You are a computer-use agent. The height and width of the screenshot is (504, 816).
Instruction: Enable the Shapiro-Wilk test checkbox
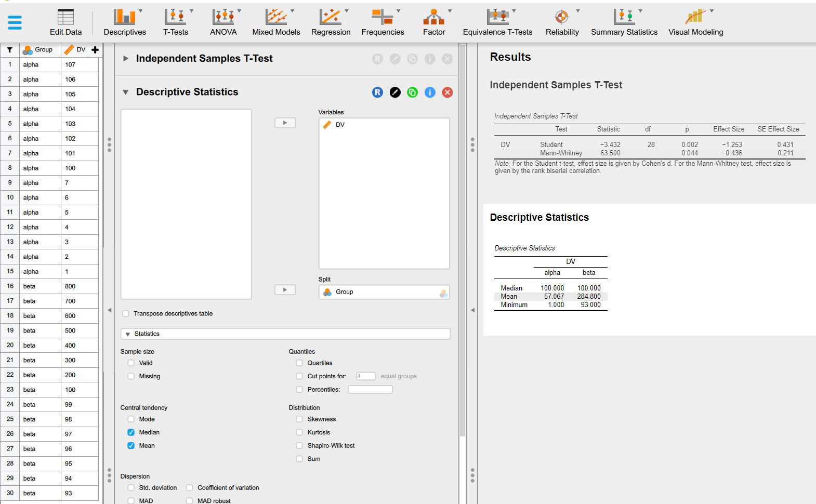[x=299, y=446]
